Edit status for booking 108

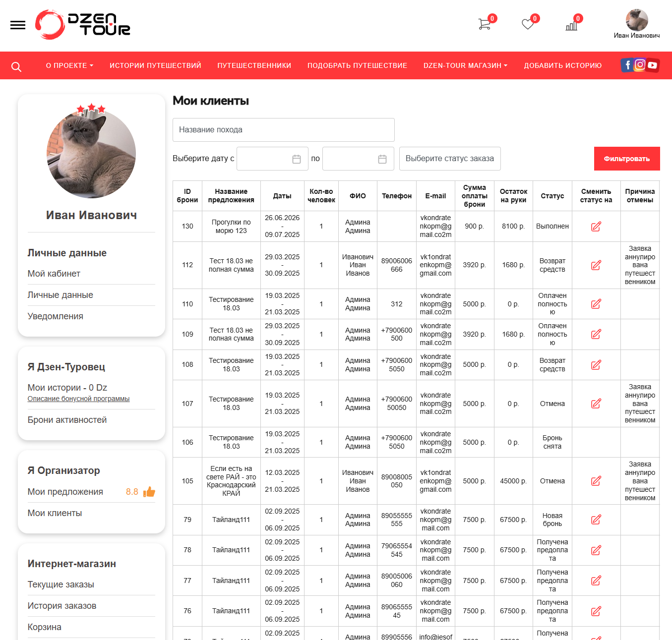point(596,365)
